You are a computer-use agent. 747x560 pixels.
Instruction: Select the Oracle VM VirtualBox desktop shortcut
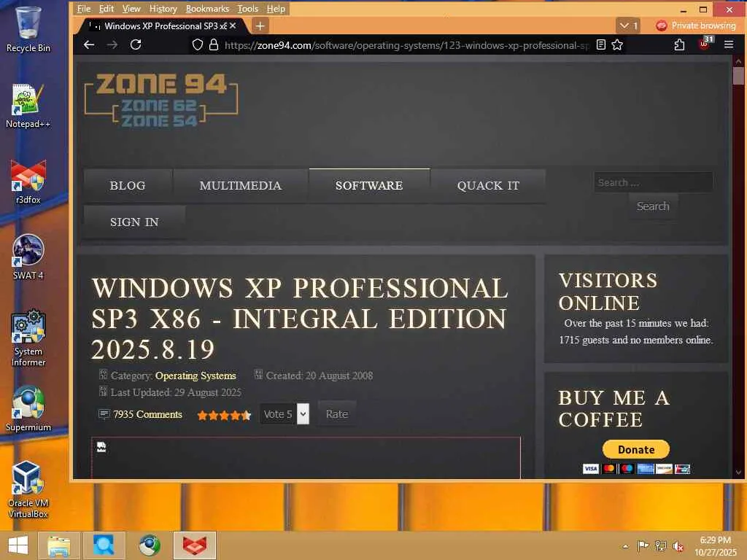click(28, 489)
